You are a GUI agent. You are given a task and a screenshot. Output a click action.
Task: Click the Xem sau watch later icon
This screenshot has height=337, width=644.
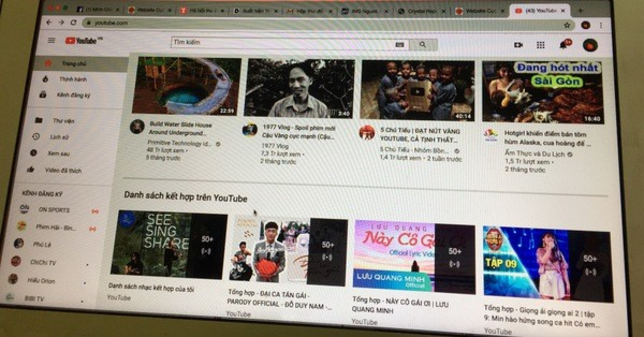click(33, 153)
